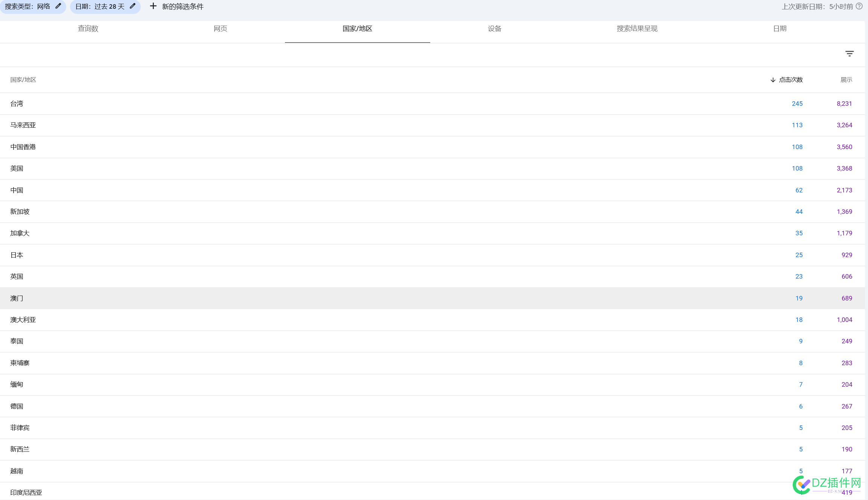
Task: Select the 加拿大 row
Action: 432,233
